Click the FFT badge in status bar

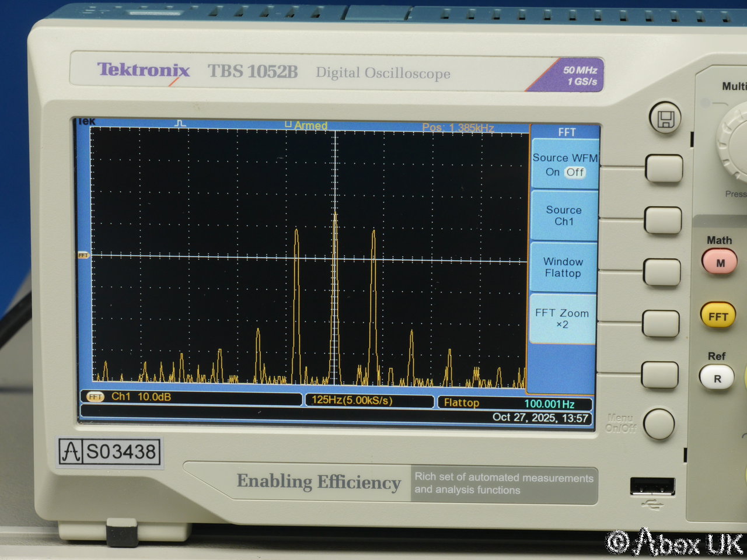tap(95, 397)
